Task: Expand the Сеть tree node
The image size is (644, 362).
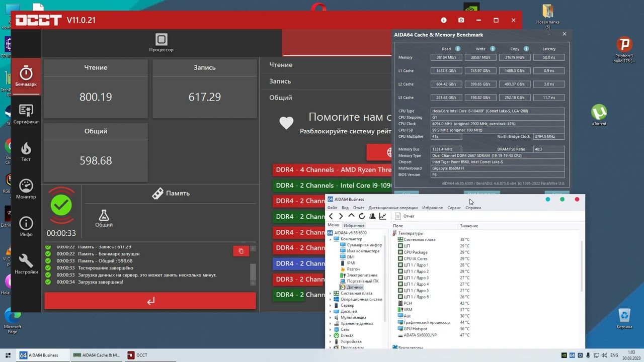Action: point(331,329)
